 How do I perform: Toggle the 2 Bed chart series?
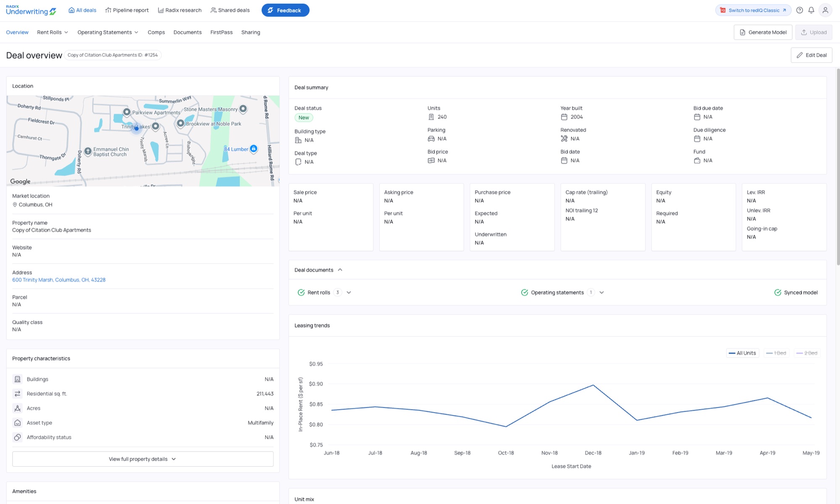pos(807,353)
